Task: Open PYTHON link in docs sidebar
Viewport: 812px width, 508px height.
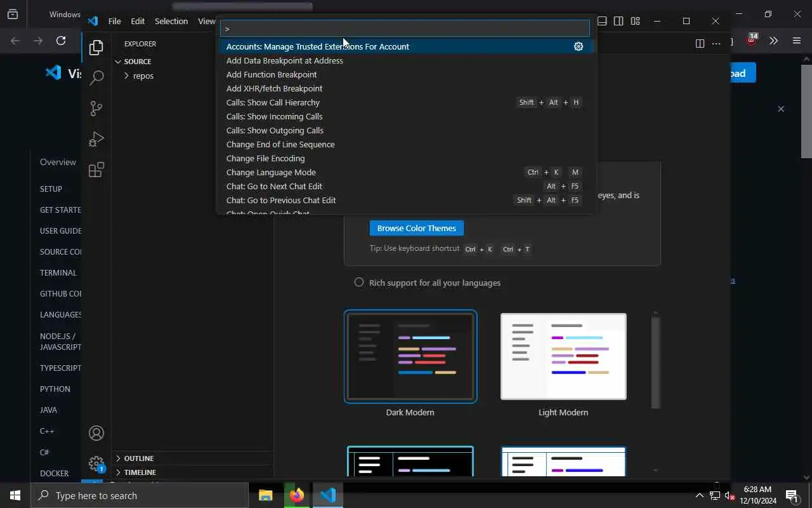Action: (55, 389)
